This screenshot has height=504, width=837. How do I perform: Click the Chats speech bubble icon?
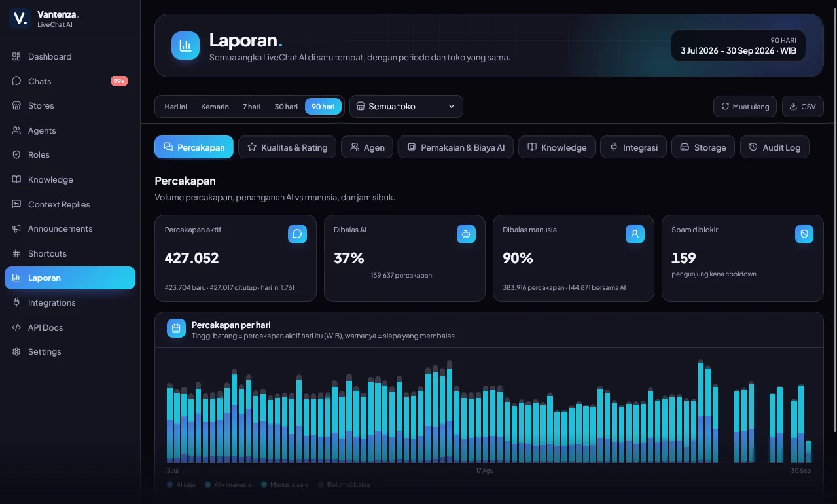16,81
